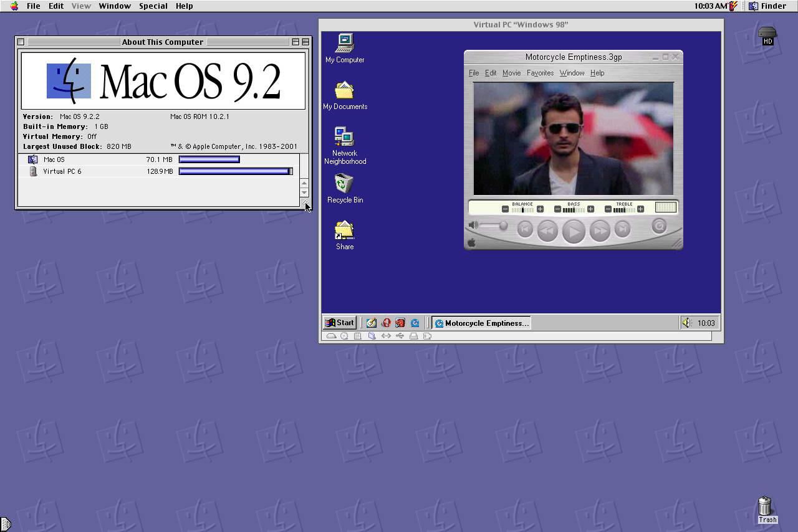Increase the Bass with plus button

pyautogui.click(x=590, y=209)
